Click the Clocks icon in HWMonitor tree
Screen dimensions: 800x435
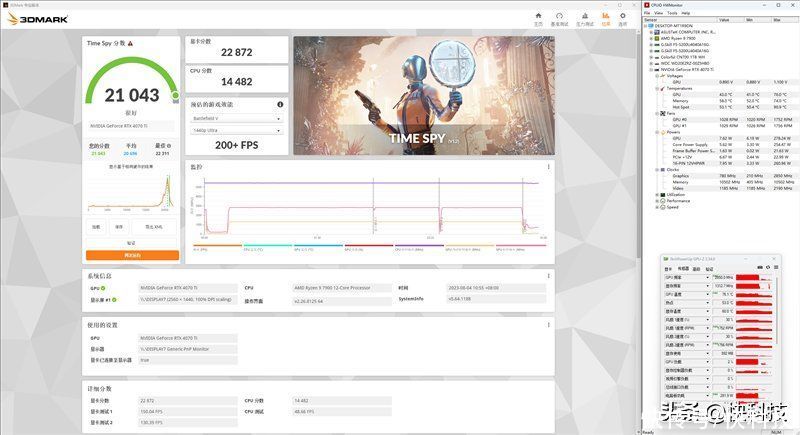coord(662,169)
